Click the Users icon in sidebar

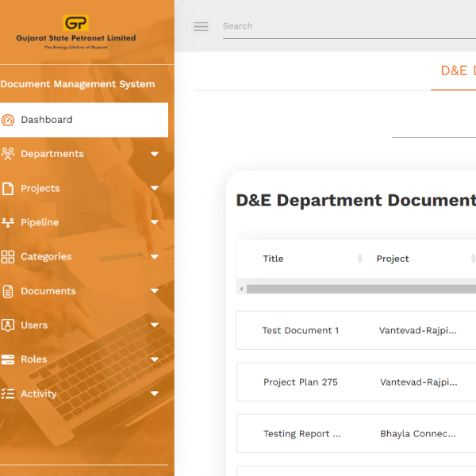pos(8,325)
